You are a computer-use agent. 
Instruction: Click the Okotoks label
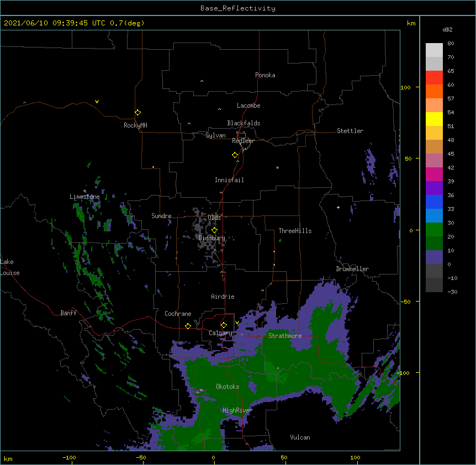[228, 387]
